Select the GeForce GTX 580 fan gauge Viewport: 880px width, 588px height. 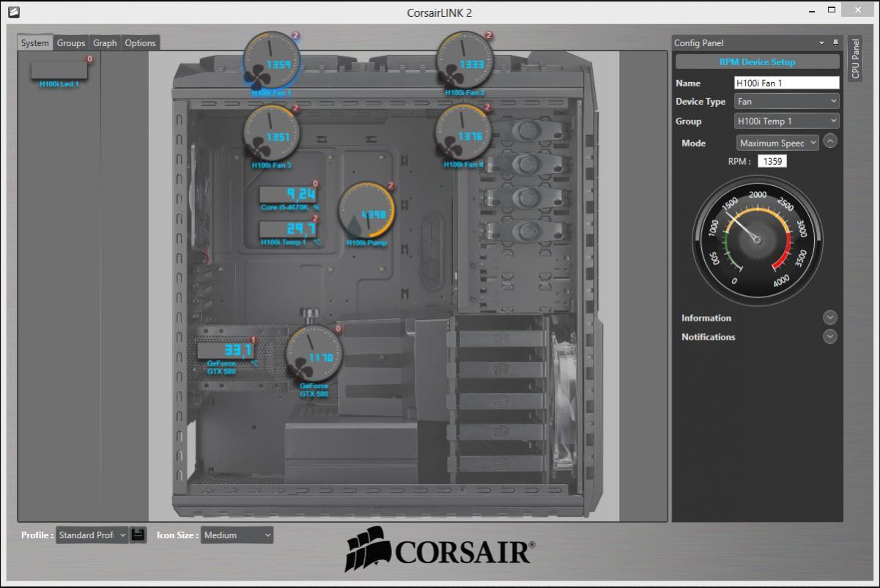point(314,353)
